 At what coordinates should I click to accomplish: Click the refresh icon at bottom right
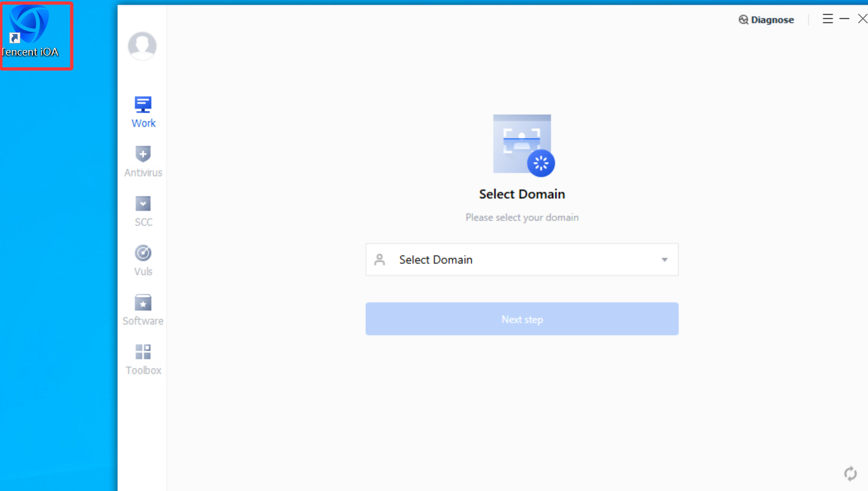tap(850, 473)
